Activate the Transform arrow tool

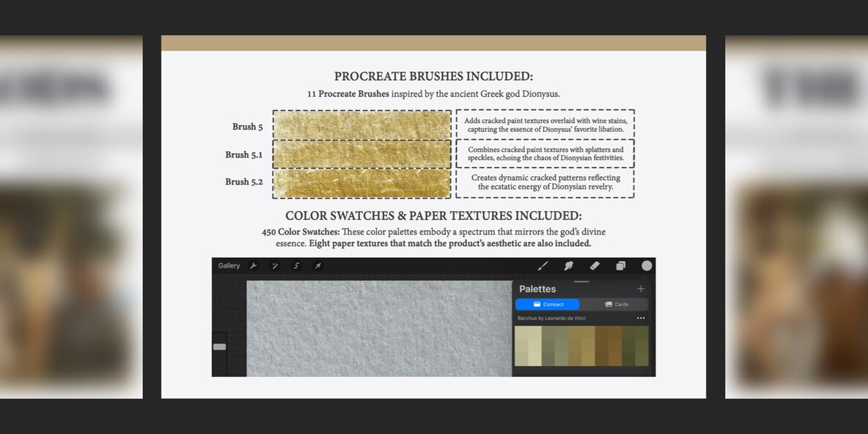(318, 266)
